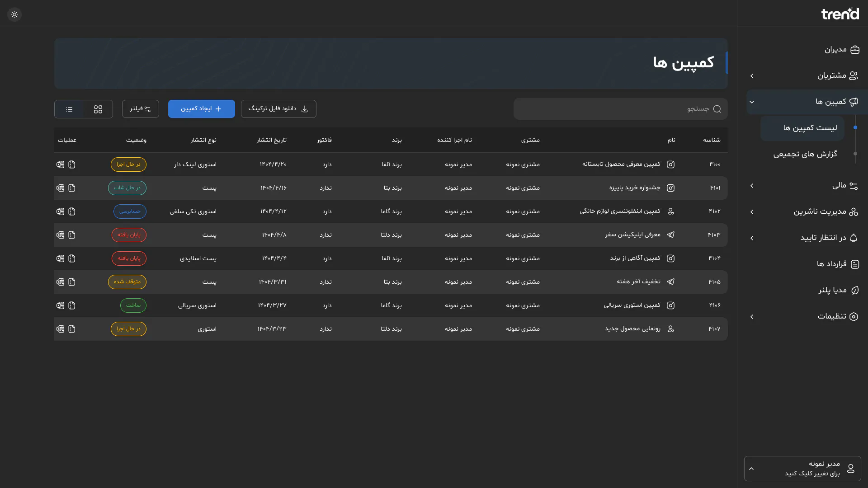Click Instagram icon beside کمپین معرفی محصول تابستانه
This screenshot has width=868, height=488.
671,164
